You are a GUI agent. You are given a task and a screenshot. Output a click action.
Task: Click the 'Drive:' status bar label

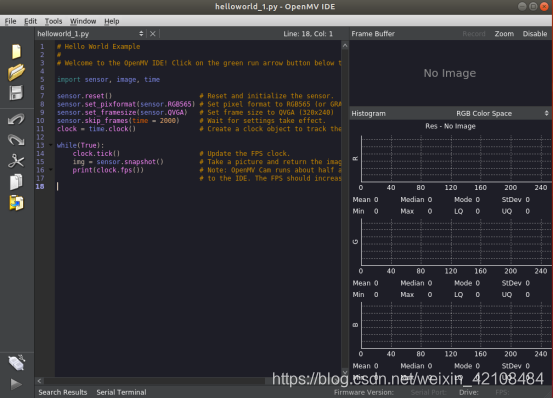click(468, 392)
